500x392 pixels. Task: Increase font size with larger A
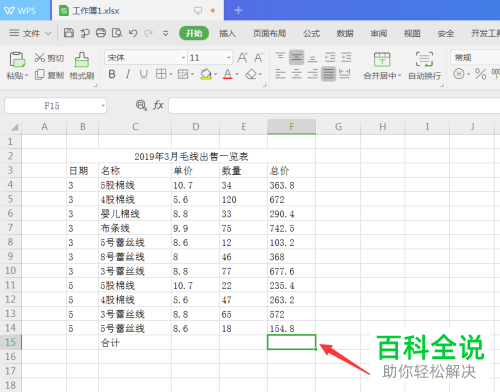[243, 58]
